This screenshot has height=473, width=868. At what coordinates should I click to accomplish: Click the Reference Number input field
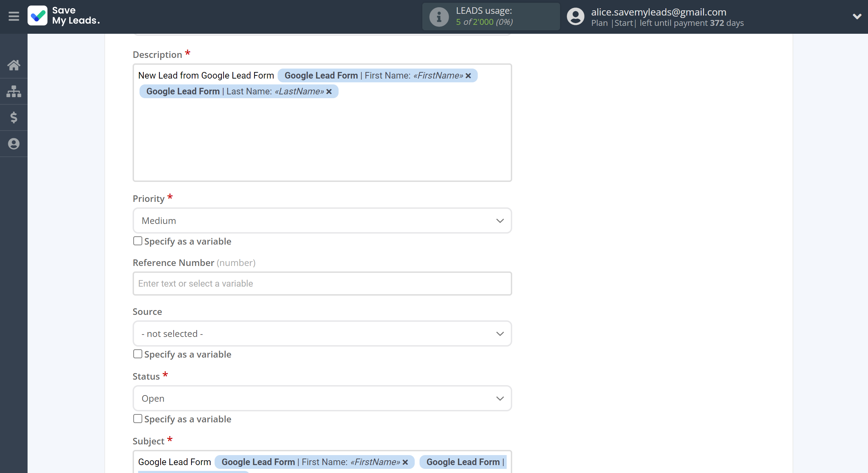click(x=322, y=284)
